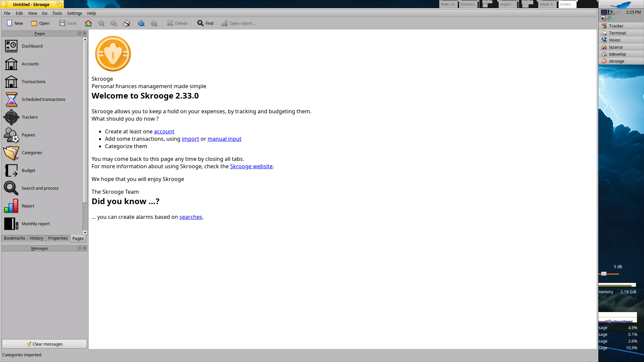Switch to Terminal in the Deskbar
The image size is (644, 362).
621,33
